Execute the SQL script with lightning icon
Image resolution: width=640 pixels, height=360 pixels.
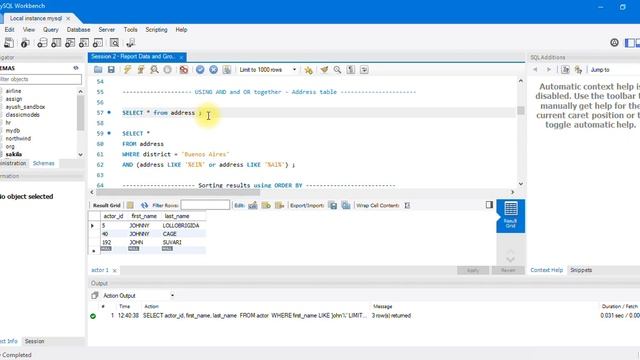127,70
